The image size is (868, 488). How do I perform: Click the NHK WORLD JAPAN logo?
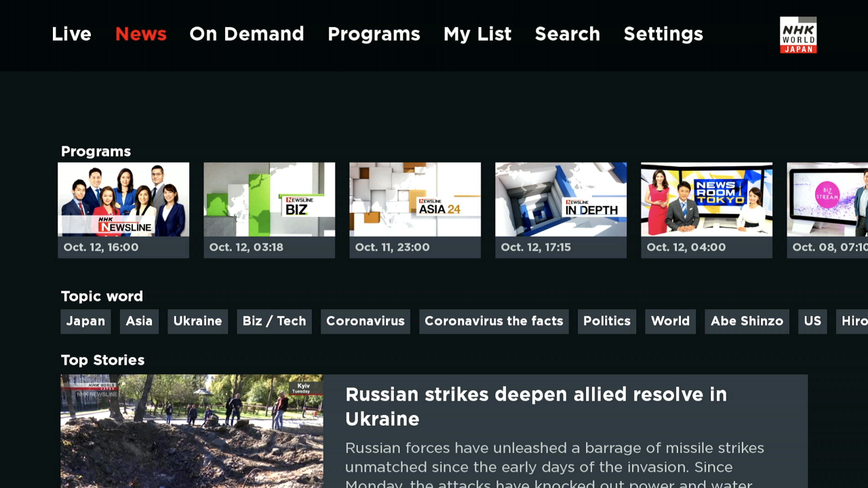tap(798, 35)
